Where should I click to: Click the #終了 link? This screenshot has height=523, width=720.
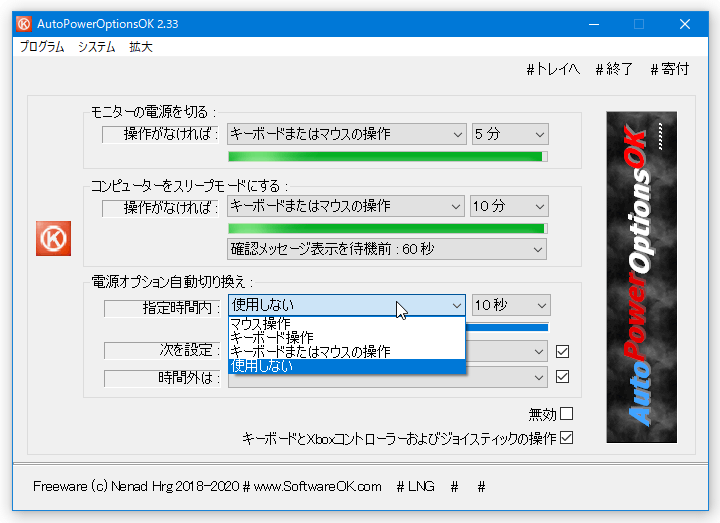click(x=614, y=69)
